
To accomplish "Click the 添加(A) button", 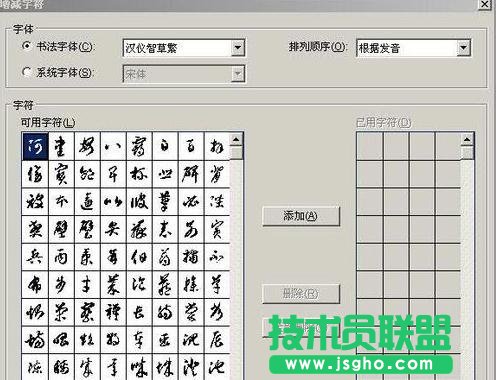I will tap(301, 216).
